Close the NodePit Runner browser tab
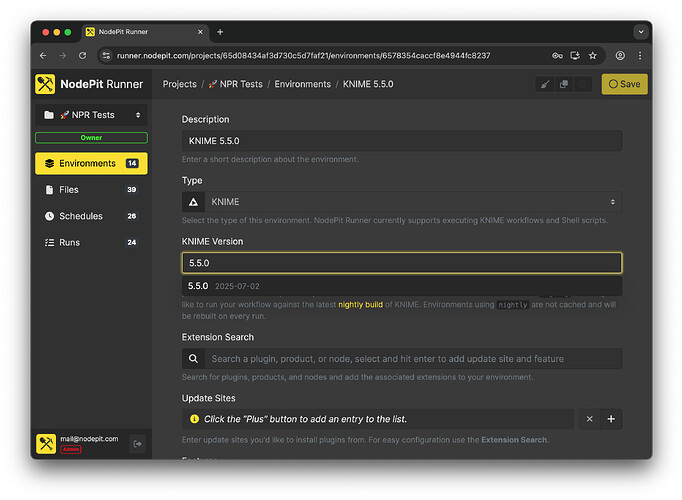The width and height of the screenshot is (682, 500). 200,32
